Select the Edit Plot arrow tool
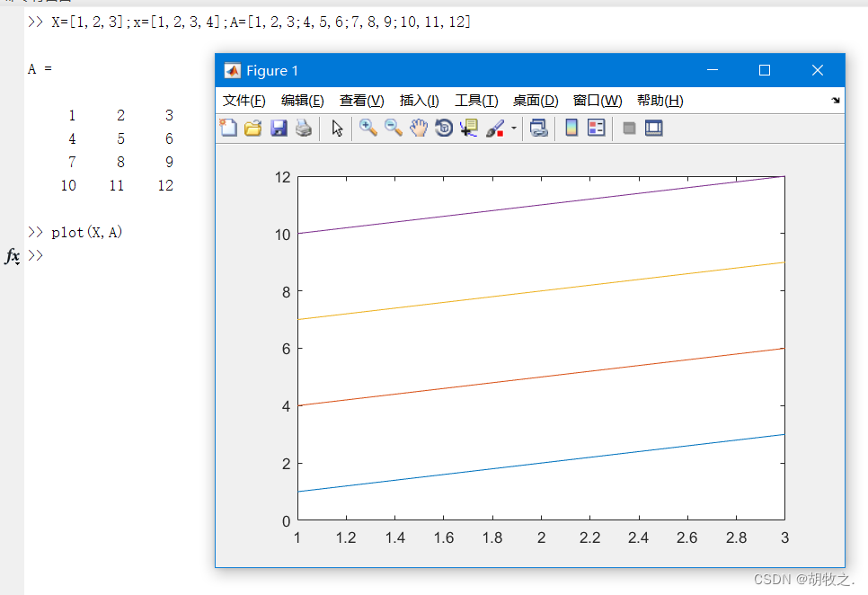Image resolution: width=868 pixels, height=595 pixels. [337, 129]
